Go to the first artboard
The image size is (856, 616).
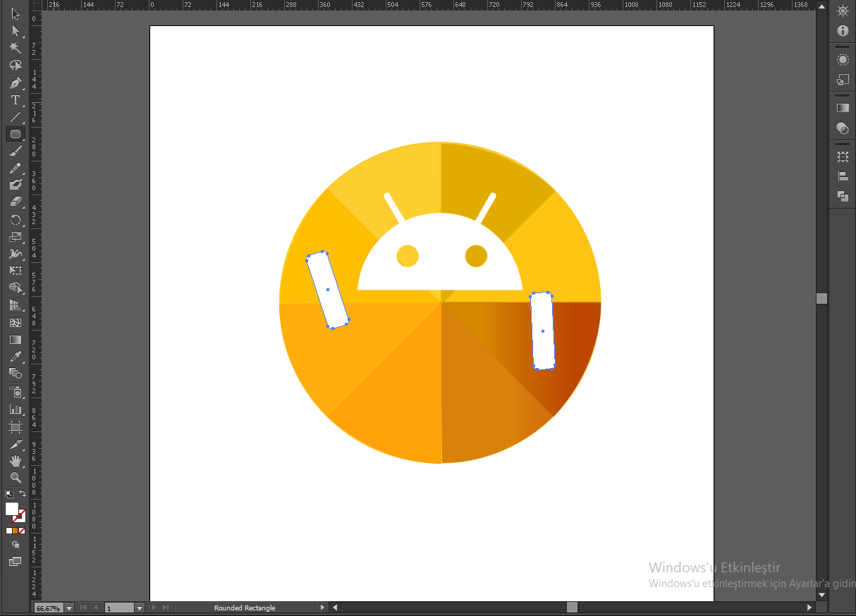pos(83,608)
